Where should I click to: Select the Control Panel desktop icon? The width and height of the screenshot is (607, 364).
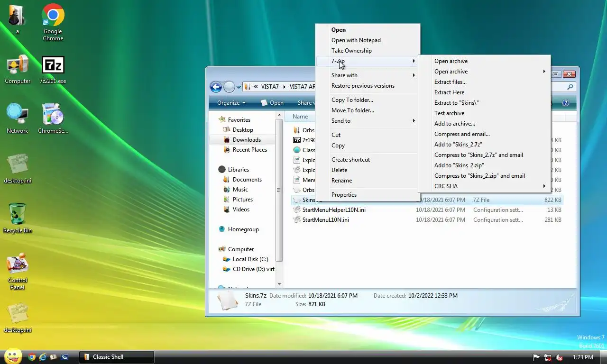[18, 272]
